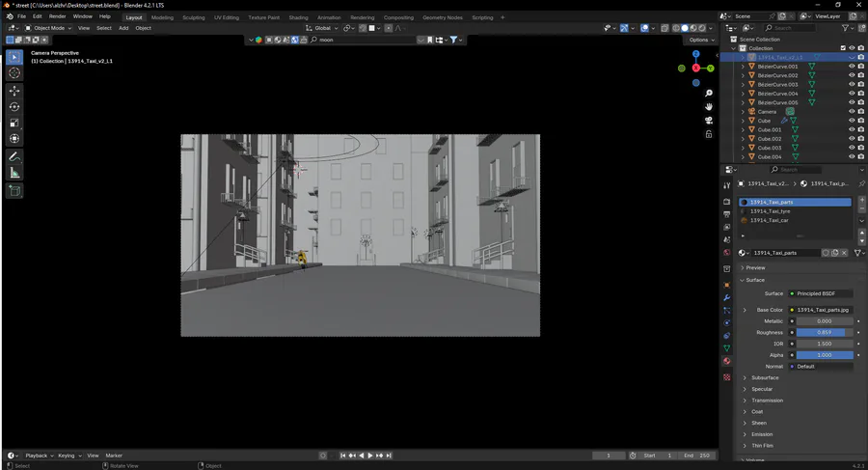The width and height of the screenshot is (868, 470).
Task: Open the Options dropdown in viewport
Action: click(x=701, y=40)
